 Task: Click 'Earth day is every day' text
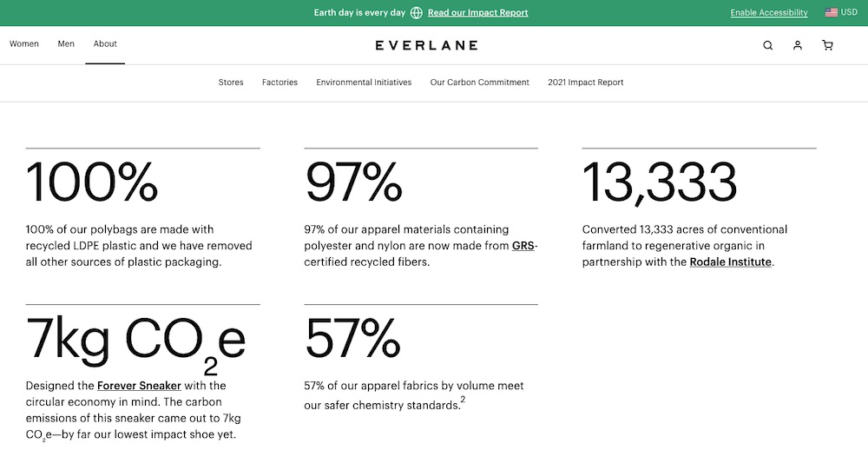pos(360,13)
